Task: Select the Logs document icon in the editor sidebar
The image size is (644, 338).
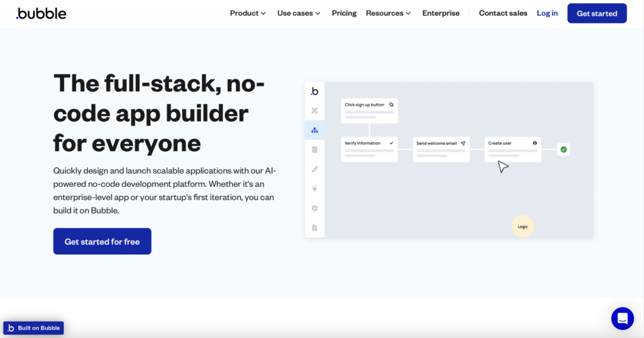Action: (x=314, y=228)
